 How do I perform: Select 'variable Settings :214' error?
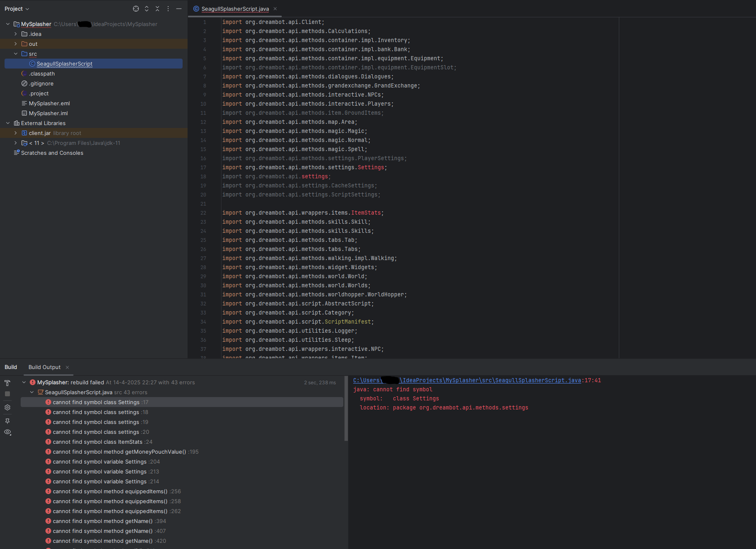(102, 481)
